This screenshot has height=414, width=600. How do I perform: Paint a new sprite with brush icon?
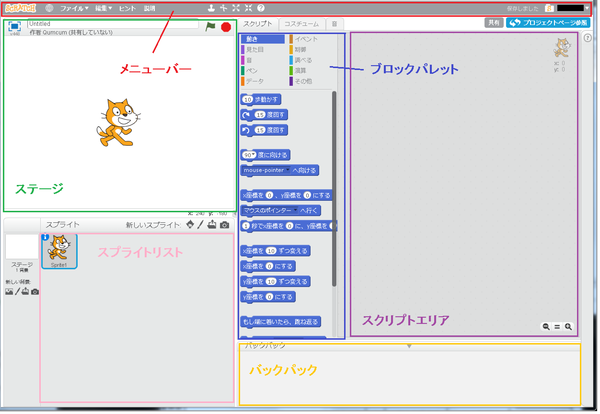pyautogui.click(x=200, y=225)
